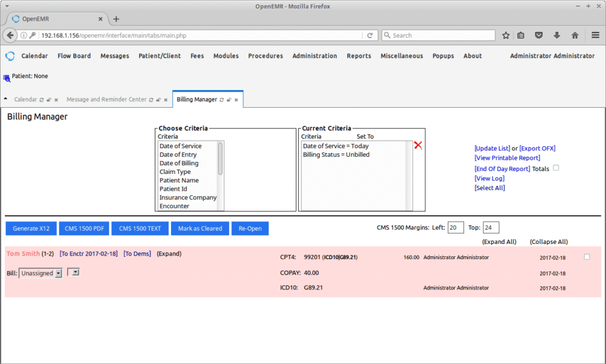Show bookmarks list icon in Firefox toolbar
This screenshot has height=364, width=606.
[x=521, y=35]
